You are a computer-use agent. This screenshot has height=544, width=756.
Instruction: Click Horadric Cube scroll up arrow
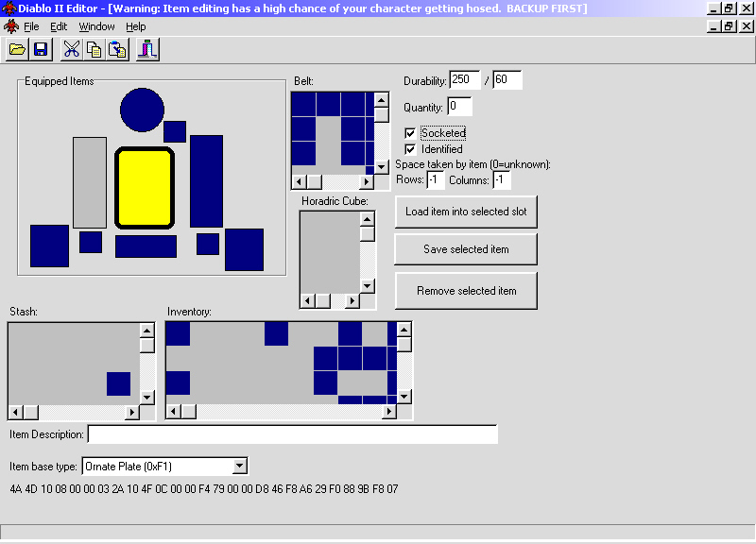[x=368, y=220]
